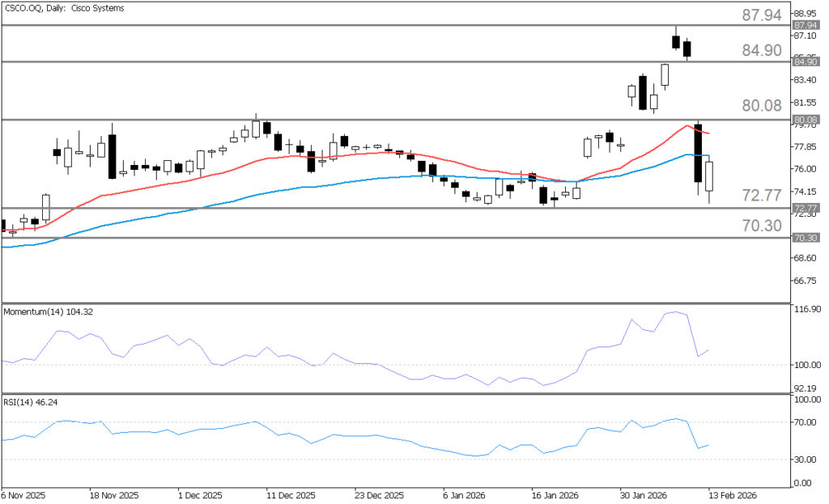Click the highest black candlestick near 87.94
Screen dimensions: 829x504
(x=676, y=42)
